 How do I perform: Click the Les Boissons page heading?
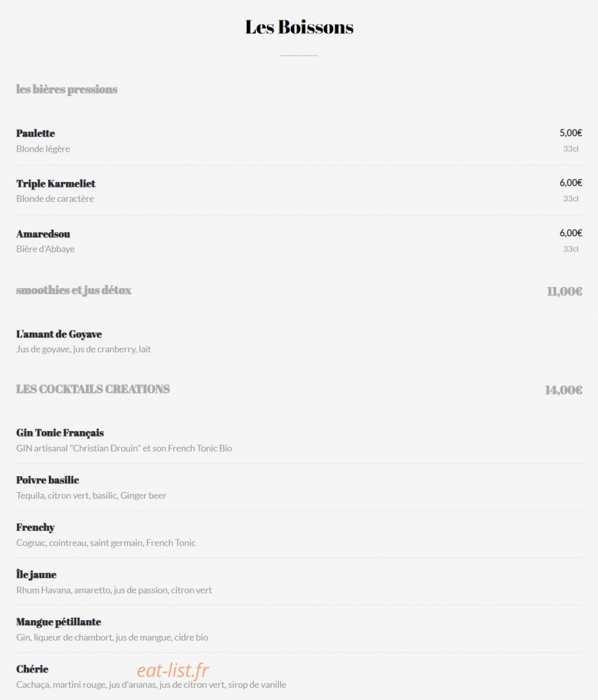(299, 27)
